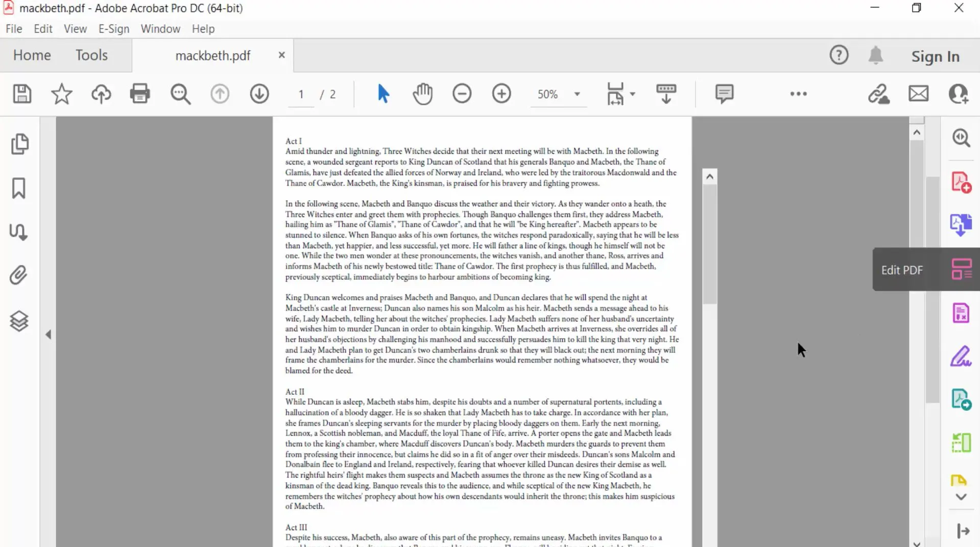This screenshot has width=980, height=547.
Task: Open the Edit menu
Action: click(x=43, y=29)
